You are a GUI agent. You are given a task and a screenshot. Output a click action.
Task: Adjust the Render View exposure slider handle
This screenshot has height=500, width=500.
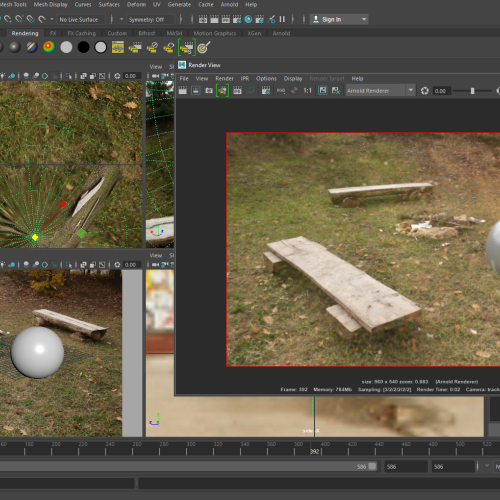pos(472,91)
